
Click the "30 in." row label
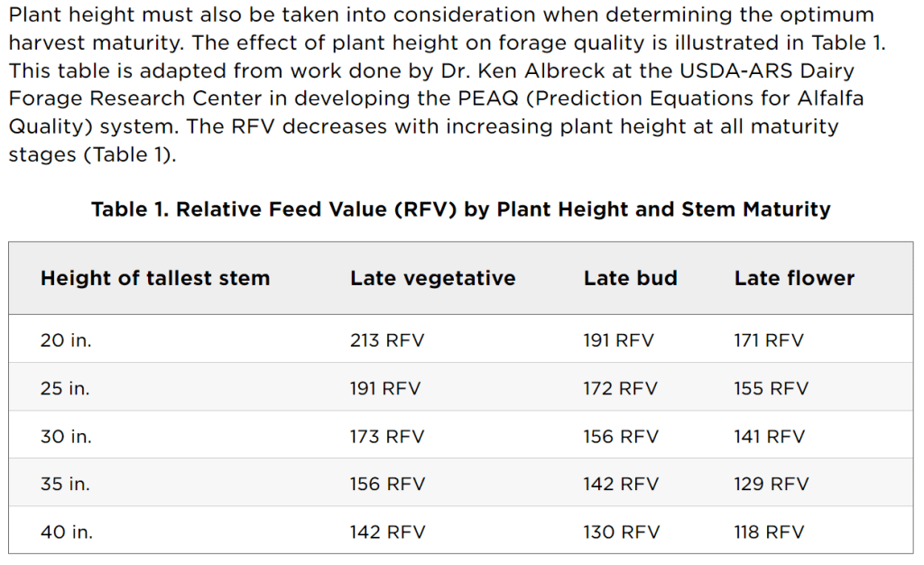66,437
